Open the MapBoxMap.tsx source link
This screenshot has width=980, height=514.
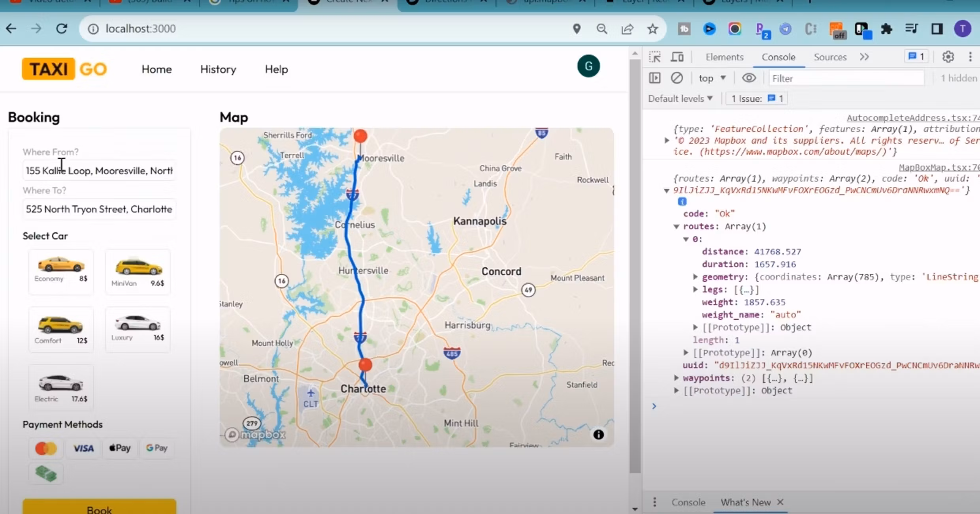point(939,167)
